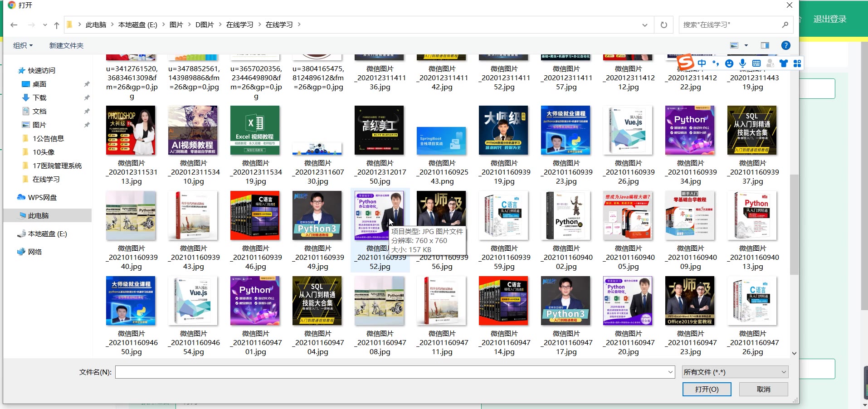Go up one folder level arrow
868x409 pixels.
56,25
